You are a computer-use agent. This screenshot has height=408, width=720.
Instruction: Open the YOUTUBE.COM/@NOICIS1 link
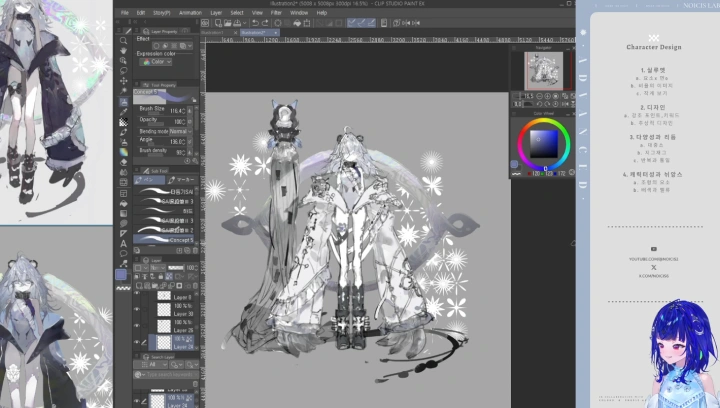point(653,259)
